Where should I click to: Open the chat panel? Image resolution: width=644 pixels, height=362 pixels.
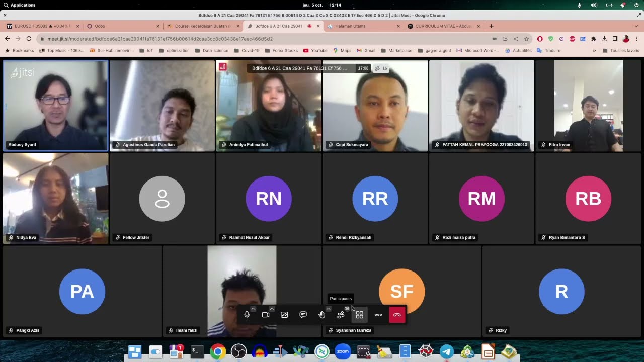303,315
